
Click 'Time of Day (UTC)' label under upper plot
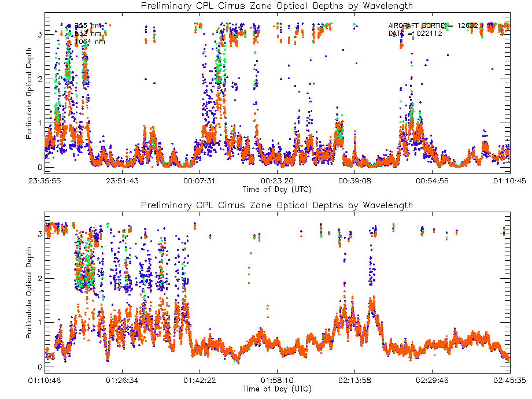coord(277,189)
